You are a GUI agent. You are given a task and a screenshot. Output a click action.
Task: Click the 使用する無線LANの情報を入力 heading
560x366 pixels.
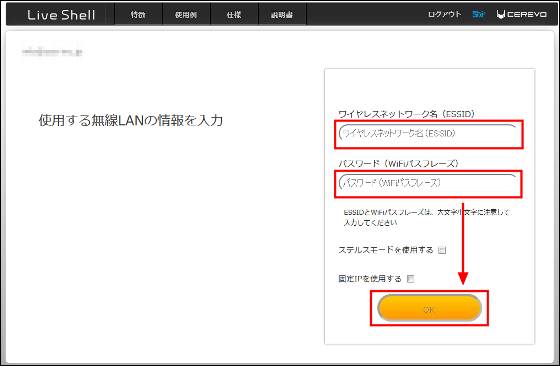click(131, 120)
